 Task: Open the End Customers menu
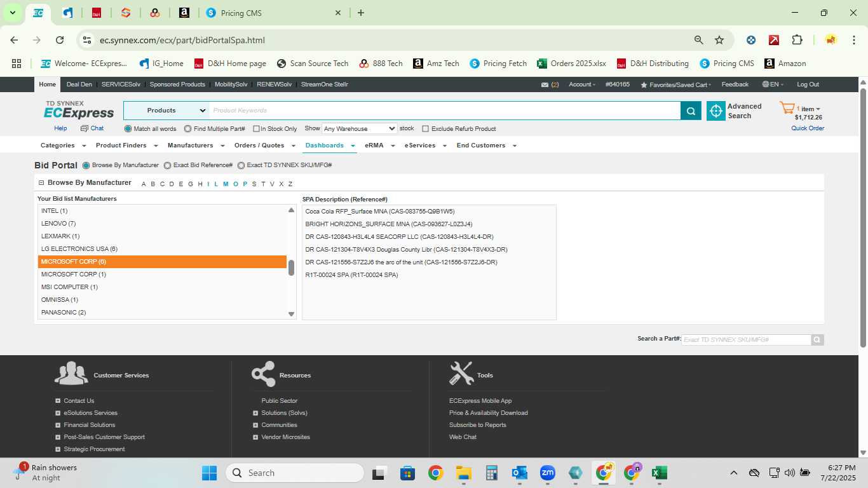[486, 146]
